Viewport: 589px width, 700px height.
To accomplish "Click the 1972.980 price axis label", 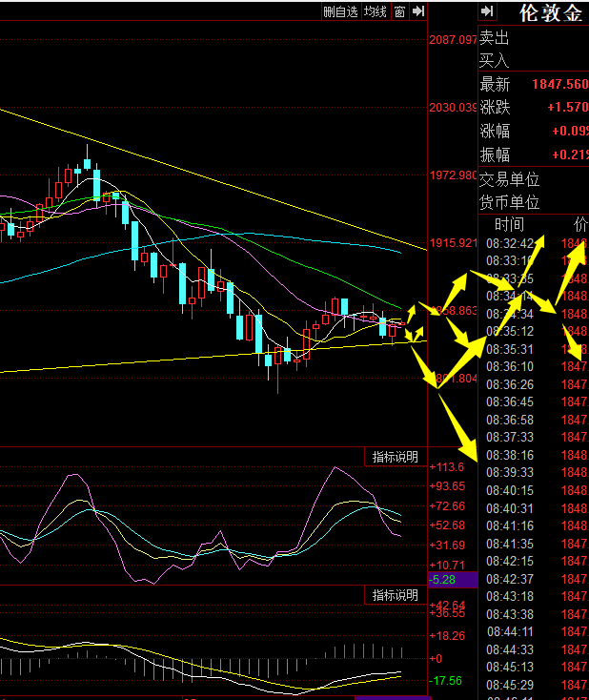I will (453, 175).
